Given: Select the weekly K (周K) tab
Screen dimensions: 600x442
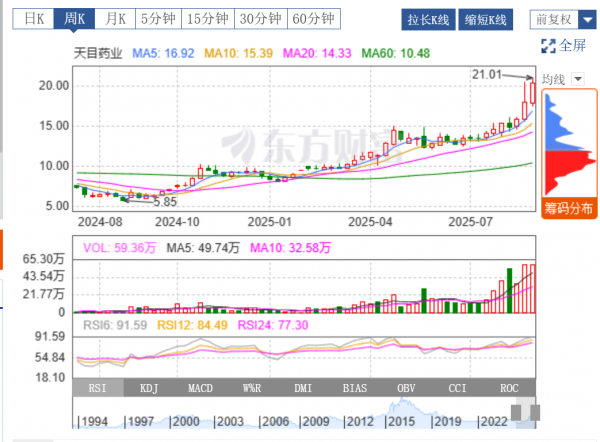Looking at the screenshot, I should (75, 19).
